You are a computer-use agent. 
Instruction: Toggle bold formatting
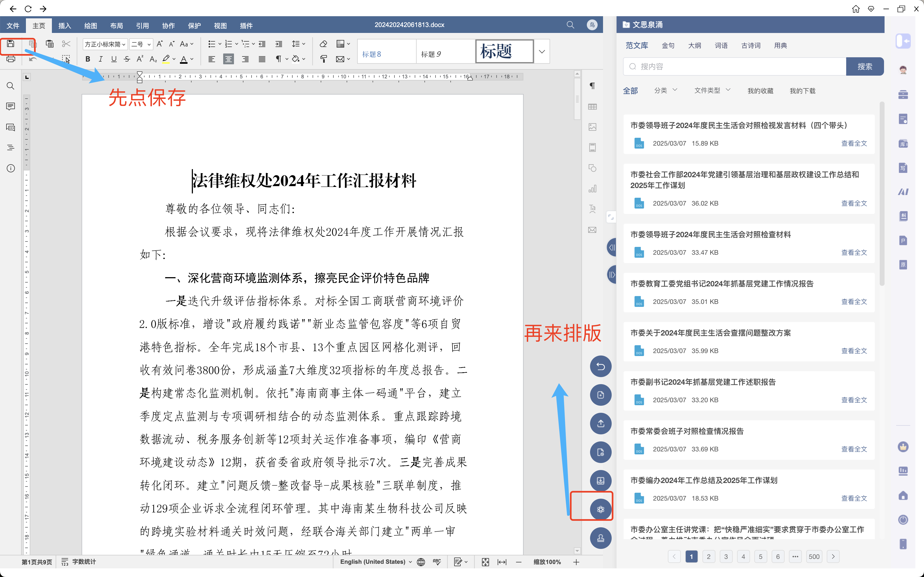pos(88,59)
